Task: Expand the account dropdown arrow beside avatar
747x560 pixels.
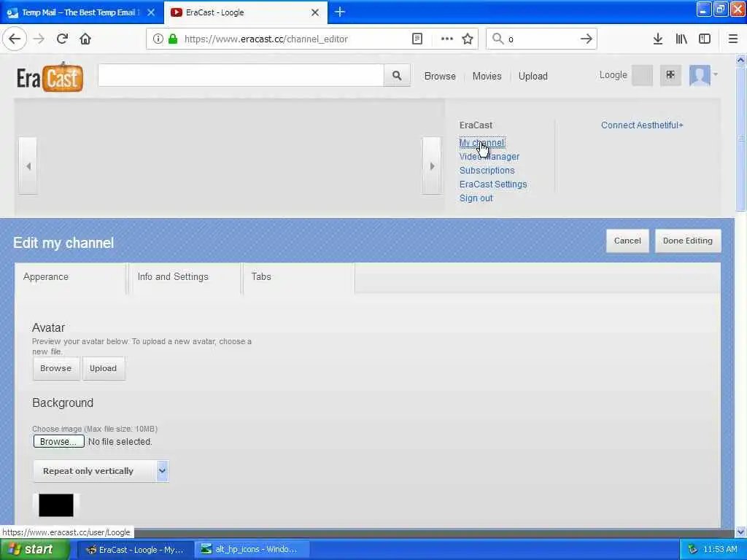Action: point(716,74)
